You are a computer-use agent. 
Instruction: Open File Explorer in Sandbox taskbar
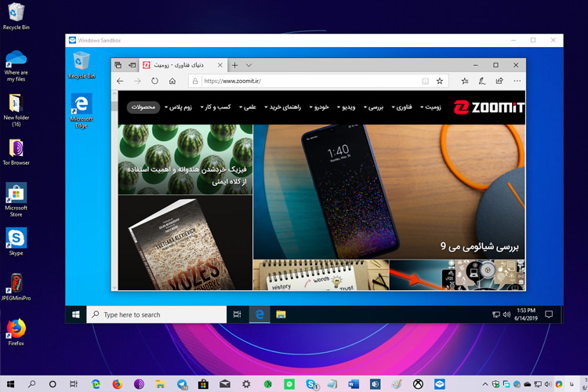(281, 314)
